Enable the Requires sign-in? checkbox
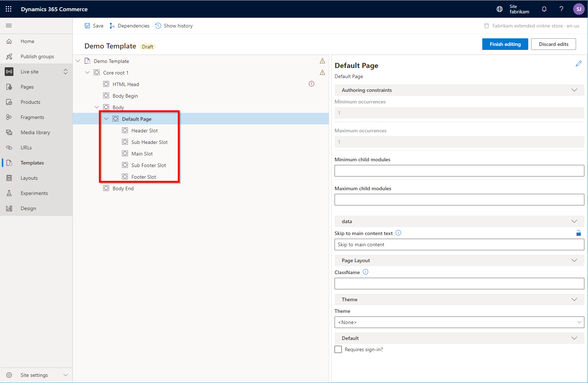This screenshot has height=383, width=588. click(x=338, y=349)
